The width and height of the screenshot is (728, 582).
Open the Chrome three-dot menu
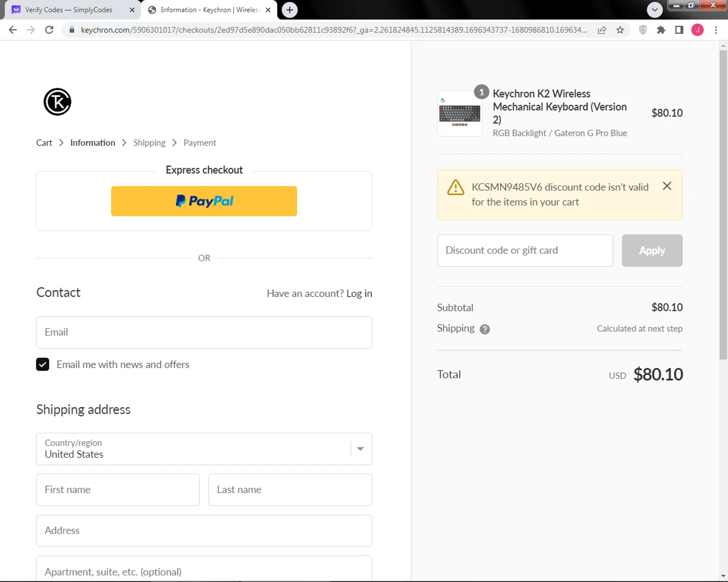point(716,30)
